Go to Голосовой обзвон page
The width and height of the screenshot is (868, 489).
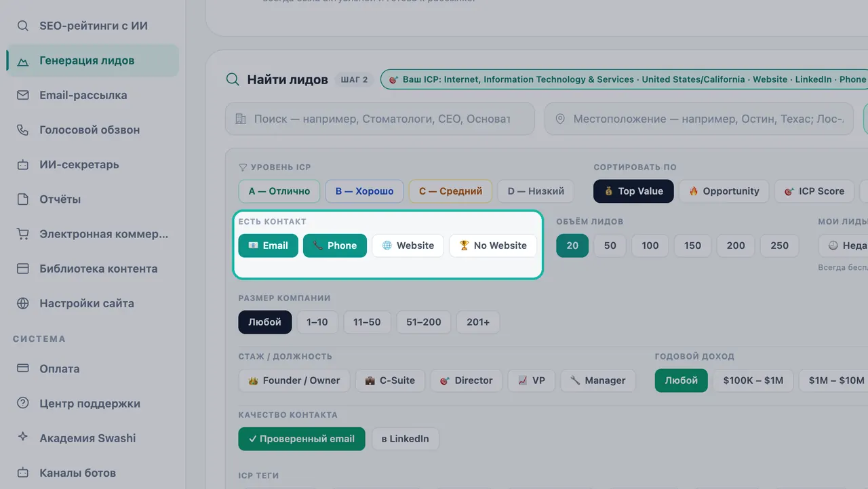[x=92, y=130]
